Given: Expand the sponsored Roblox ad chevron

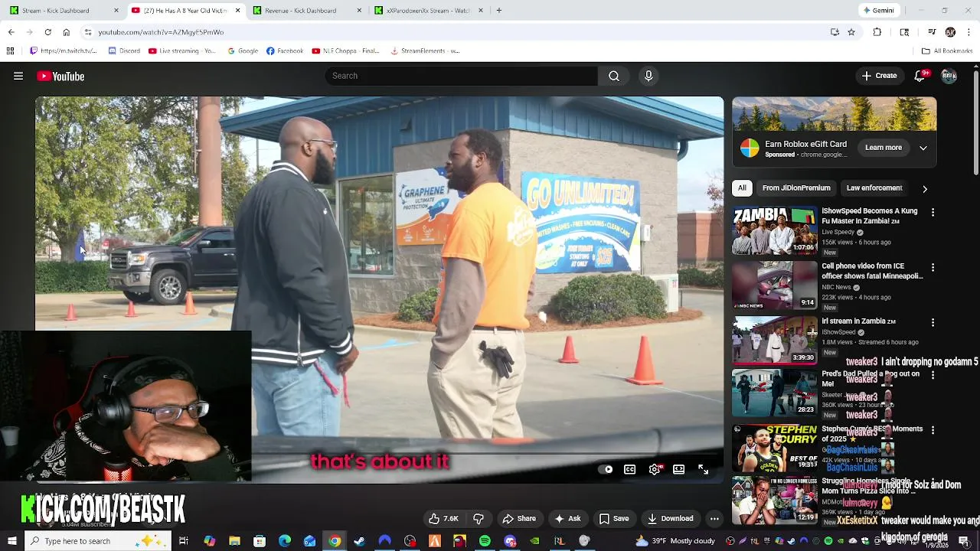Looking at the screenshot, I should [x=923, y=148].
